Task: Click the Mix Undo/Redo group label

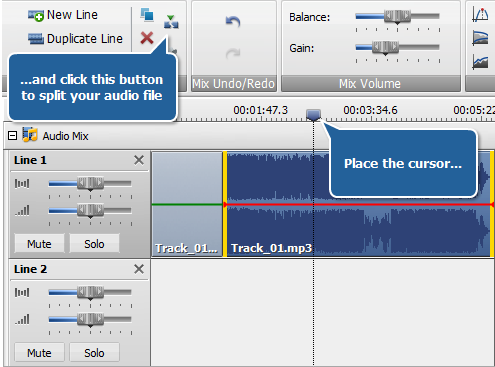Action: point(234,84)
